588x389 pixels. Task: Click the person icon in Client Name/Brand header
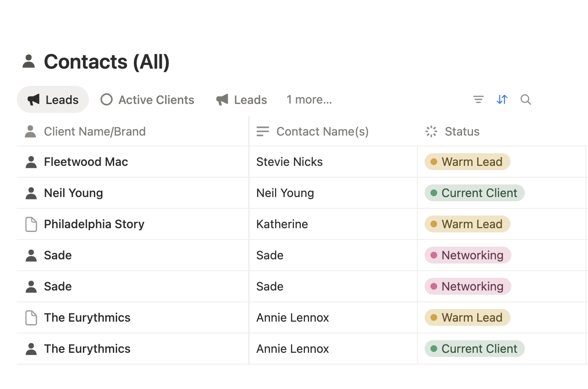[x=30, y=131]
